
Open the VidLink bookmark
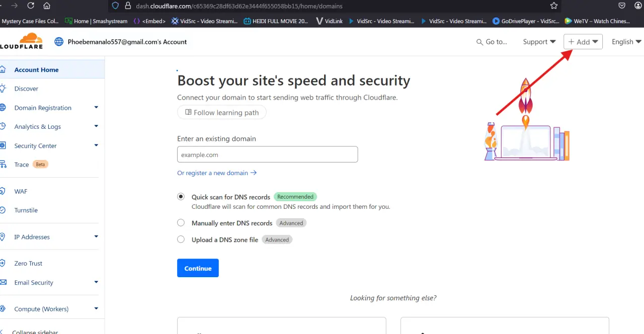pos(330,21)
